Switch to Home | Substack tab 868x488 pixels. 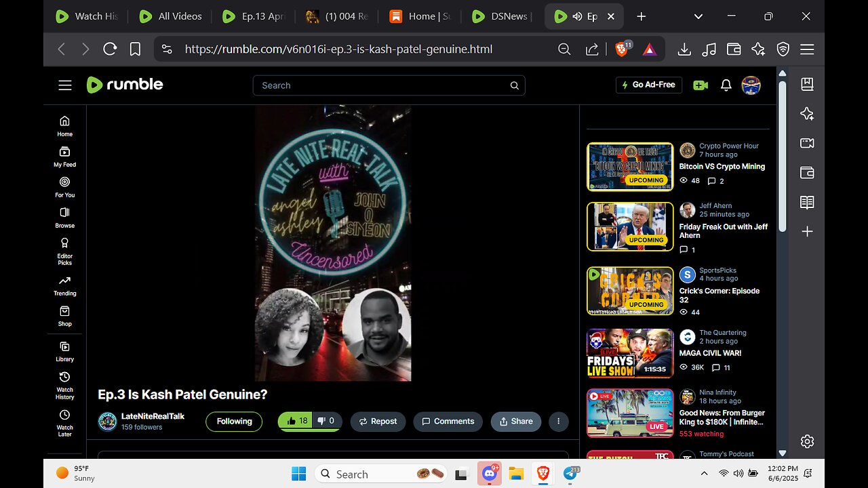[x=420, y=16]
